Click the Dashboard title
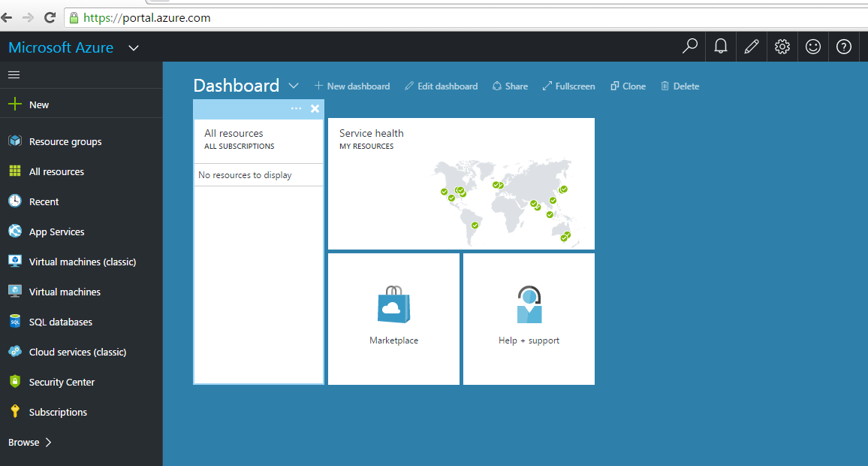 pyautogui.click(x=237, y=86)
